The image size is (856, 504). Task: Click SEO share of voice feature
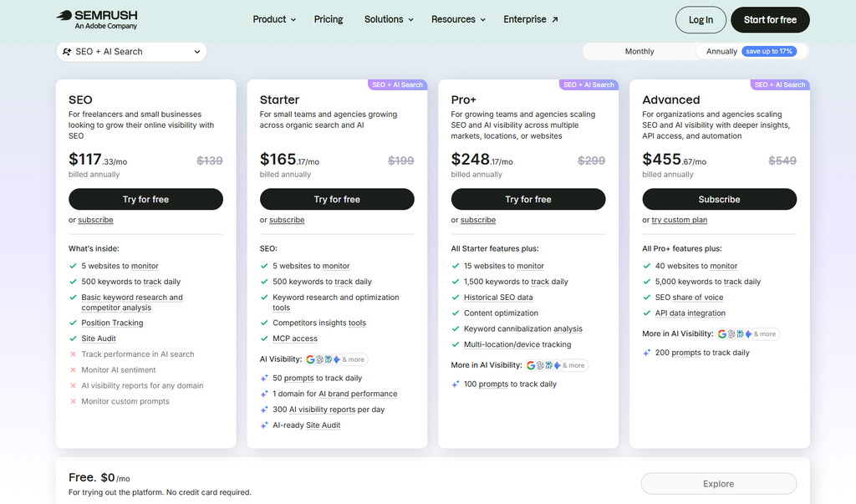coord(689,297)
